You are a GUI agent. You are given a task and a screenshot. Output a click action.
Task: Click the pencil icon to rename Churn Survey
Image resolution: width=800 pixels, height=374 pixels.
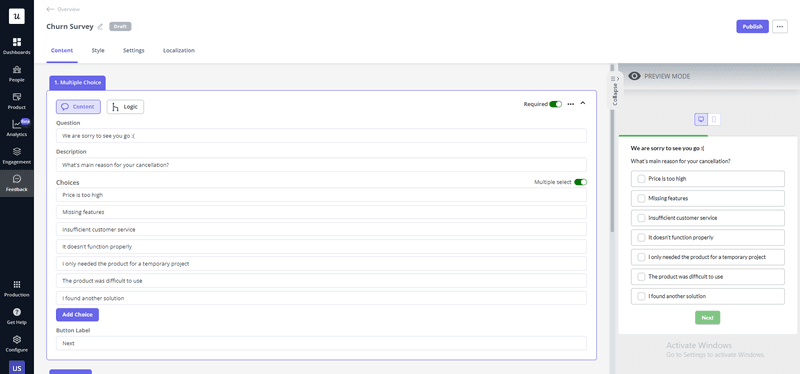tap(101, 27)
